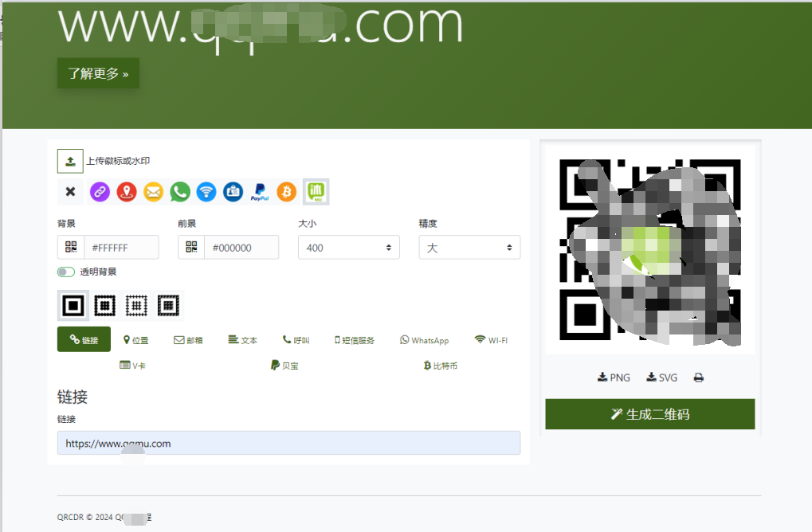Choose the red location pin logo icon
The height and width of the screenshot is (532, 812).
tap(126, 191)
